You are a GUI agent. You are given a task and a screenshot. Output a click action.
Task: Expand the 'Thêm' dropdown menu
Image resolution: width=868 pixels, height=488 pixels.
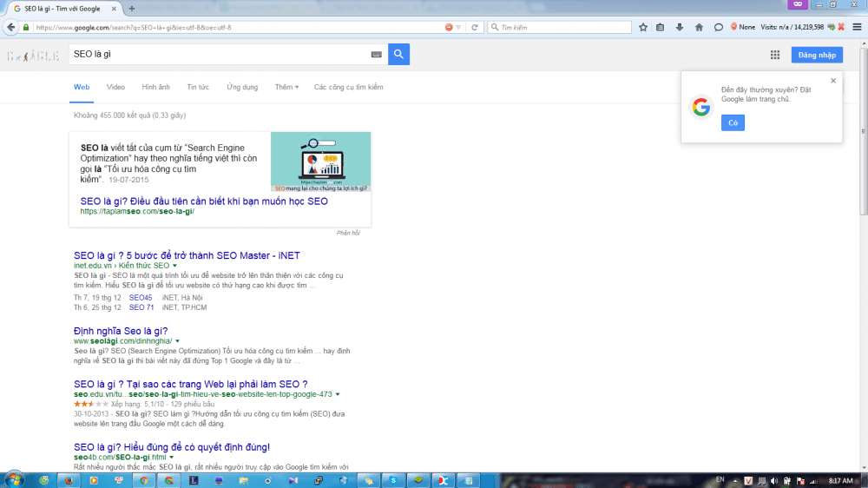(286, 87)
